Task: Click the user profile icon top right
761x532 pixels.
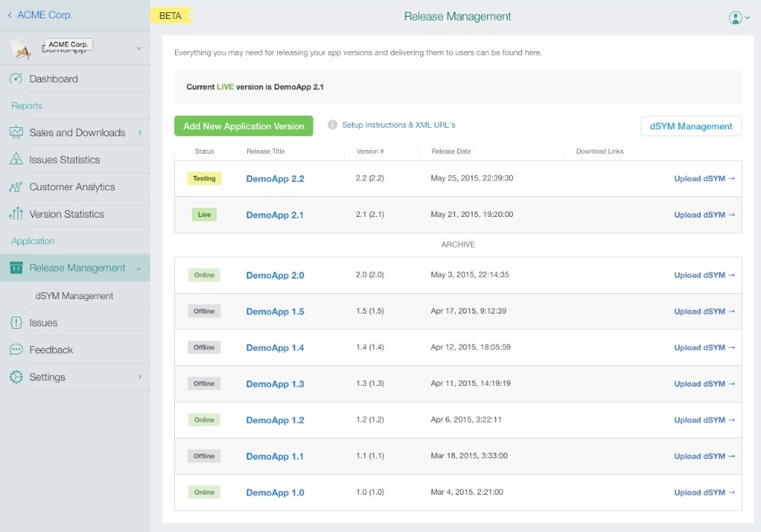Action: pos(735,16)
